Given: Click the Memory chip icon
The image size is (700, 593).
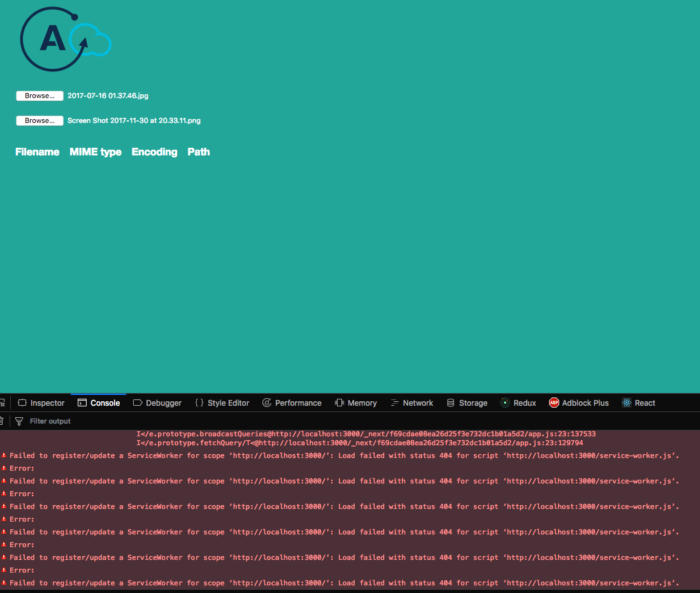Looking at the screenshot, I should pyautogui.click(x=339, y=403).
